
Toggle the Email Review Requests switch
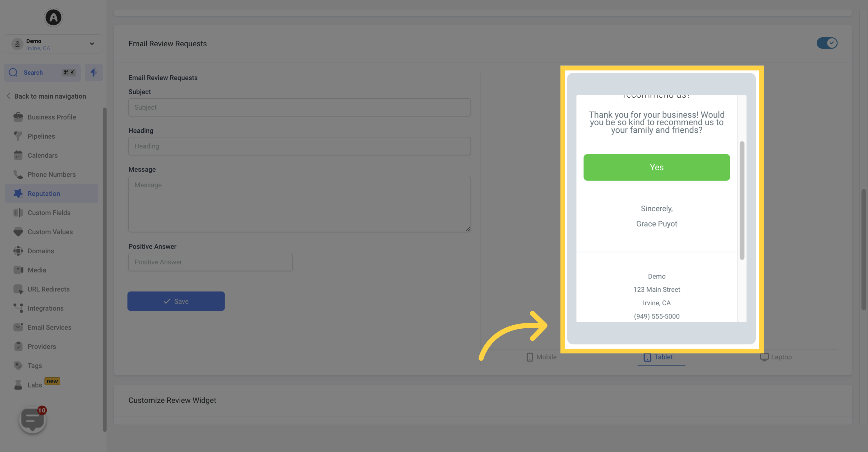[827, 43]
